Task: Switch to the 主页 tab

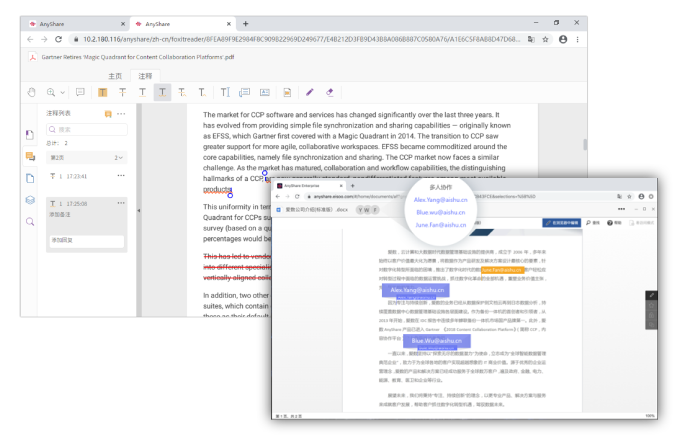Action: (114, 76)
